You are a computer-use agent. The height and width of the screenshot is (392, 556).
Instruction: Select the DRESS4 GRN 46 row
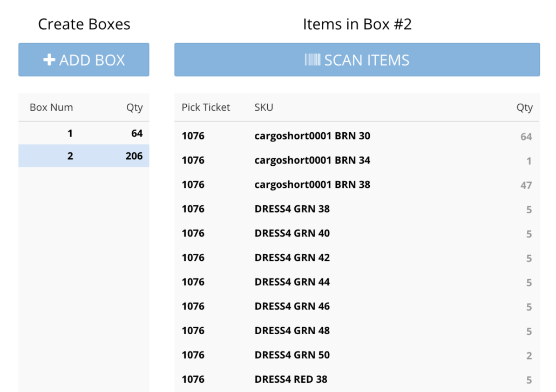pyautogui.click(x=292, y=306)
